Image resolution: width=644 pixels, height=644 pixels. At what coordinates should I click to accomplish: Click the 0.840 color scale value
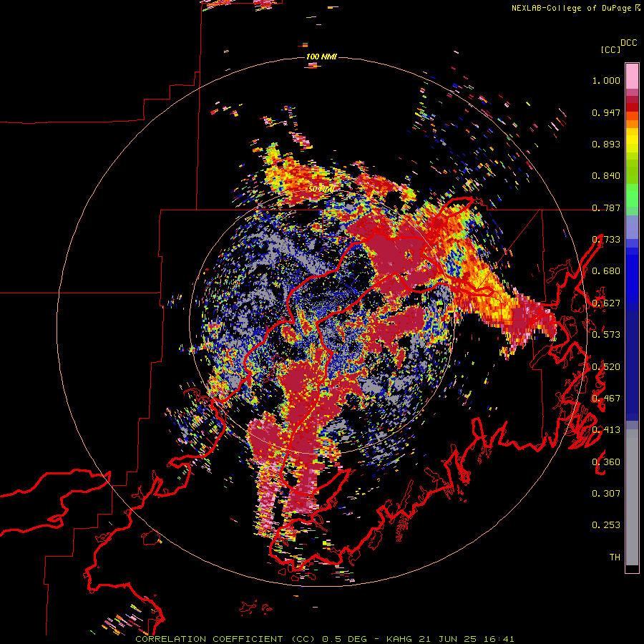tap(606, 176)
